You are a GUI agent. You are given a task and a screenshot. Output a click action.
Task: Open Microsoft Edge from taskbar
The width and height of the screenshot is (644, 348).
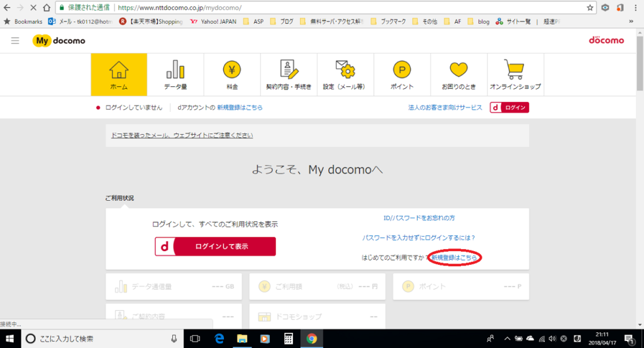click(219, 339)
